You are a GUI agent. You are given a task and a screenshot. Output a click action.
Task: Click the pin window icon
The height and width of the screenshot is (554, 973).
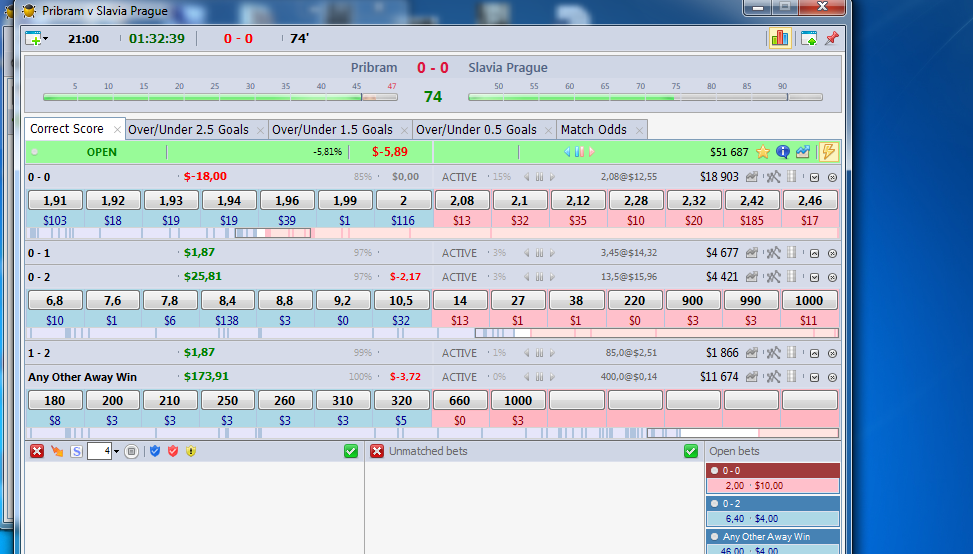click(832, 38)
